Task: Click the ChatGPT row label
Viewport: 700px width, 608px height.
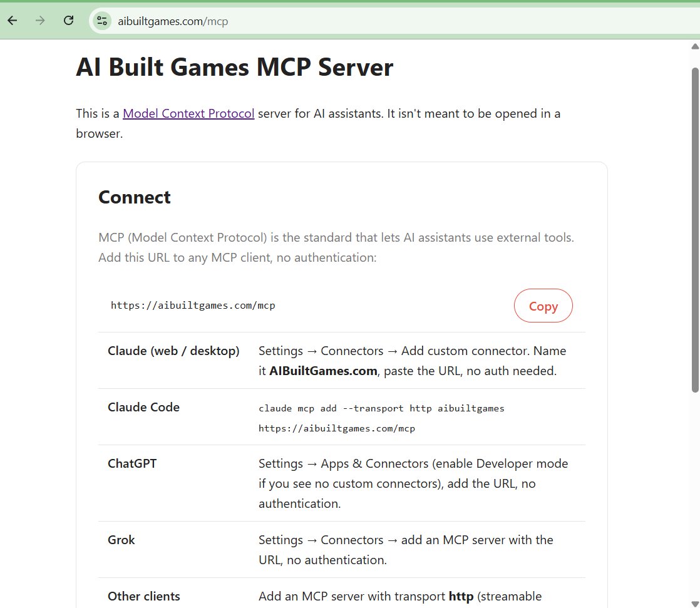Action: pos(132,463)
